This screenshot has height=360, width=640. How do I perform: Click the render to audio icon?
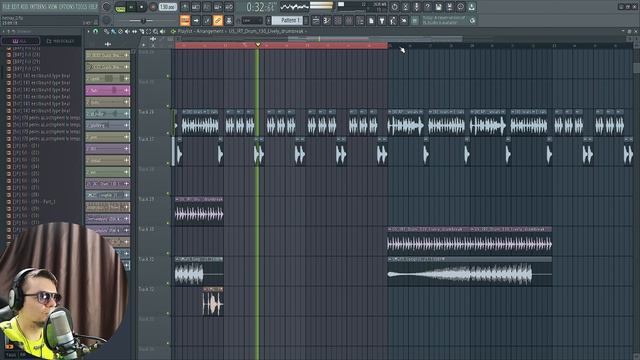click(x=449, y=7)
